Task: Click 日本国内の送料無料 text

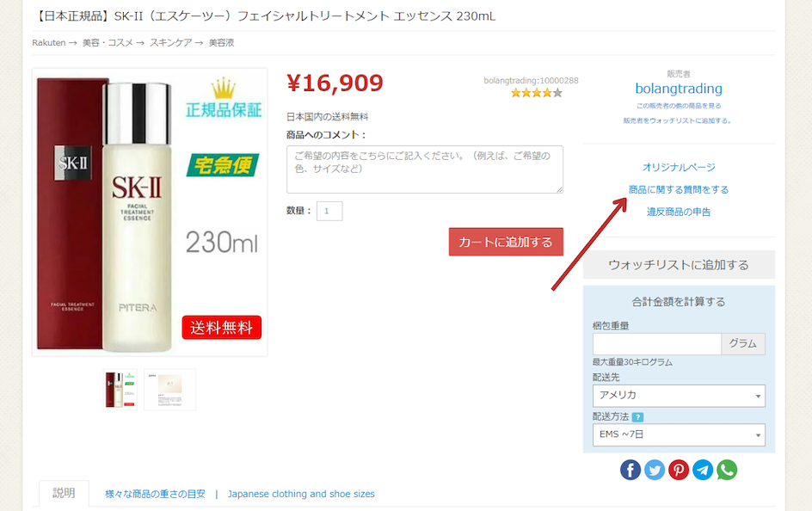Action: click(327, 117)
